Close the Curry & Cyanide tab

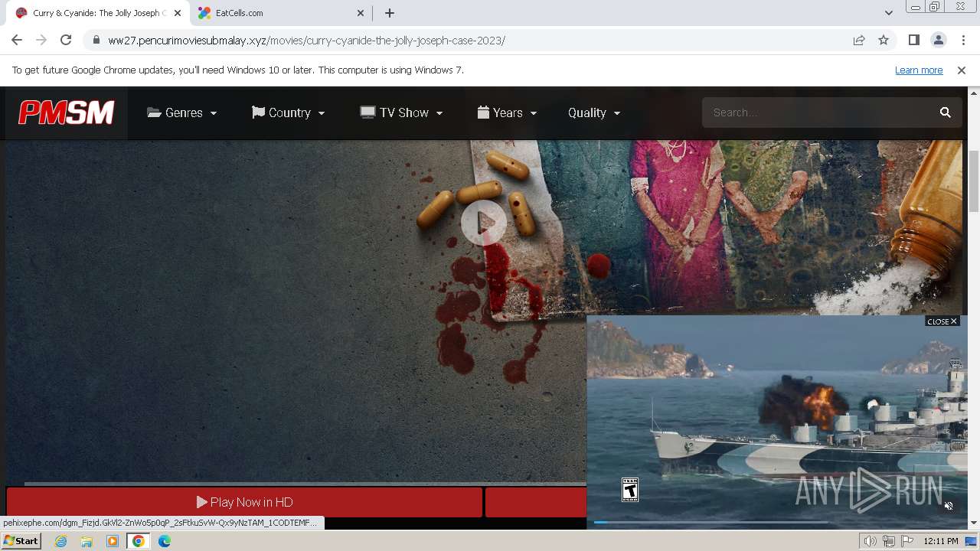(x=177, y=13)
